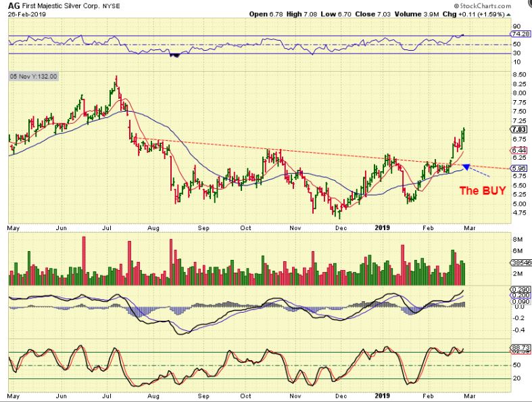Click the High 7.08 value
The width and height of the screenshot is (532, 402).
click(x=301, y=14)
